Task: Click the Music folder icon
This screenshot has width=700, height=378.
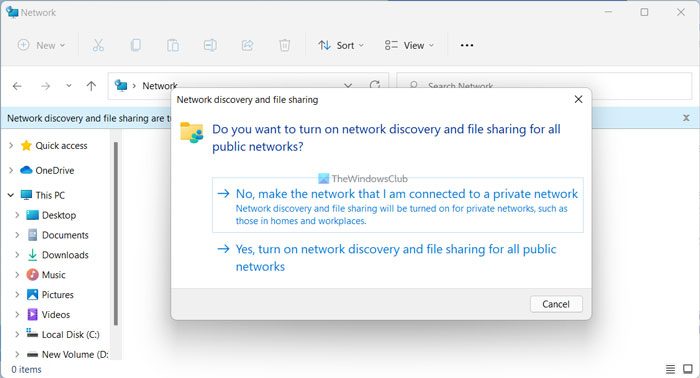Action: (x=33, y=274)
